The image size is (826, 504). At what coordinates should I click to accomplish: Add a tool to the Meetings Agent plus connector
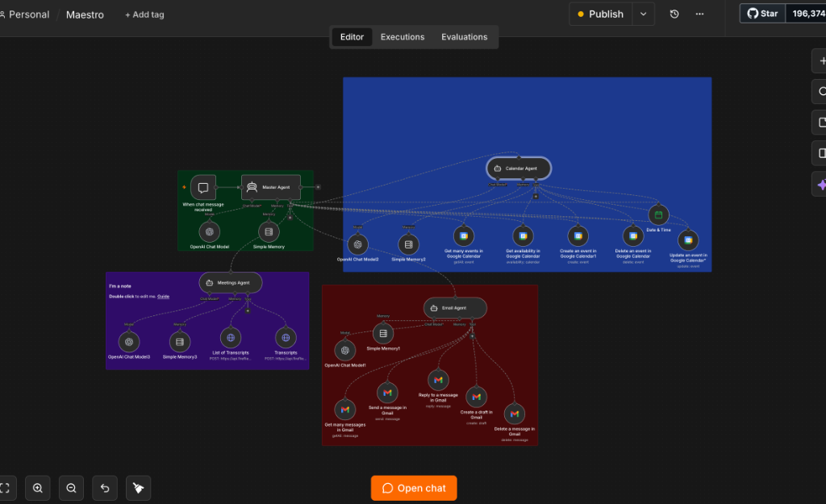pyautogui.click(x=248, y=310)
